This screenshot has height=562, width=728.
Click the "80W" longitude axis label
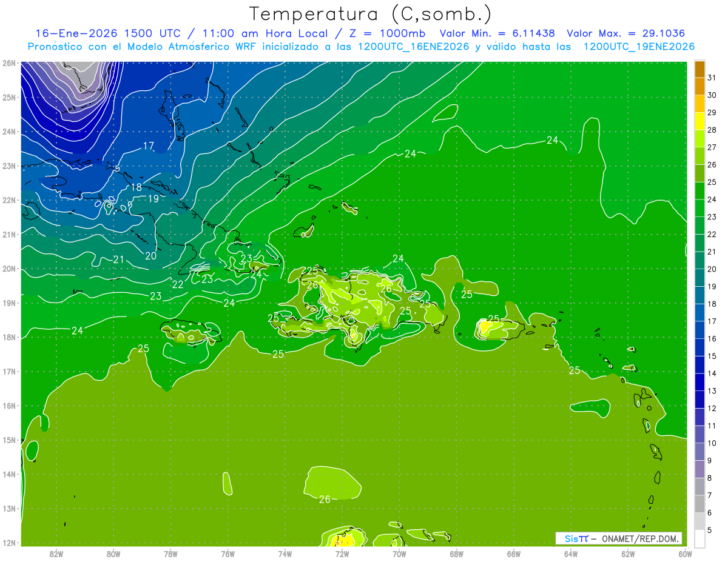click(x=113, y=554)
